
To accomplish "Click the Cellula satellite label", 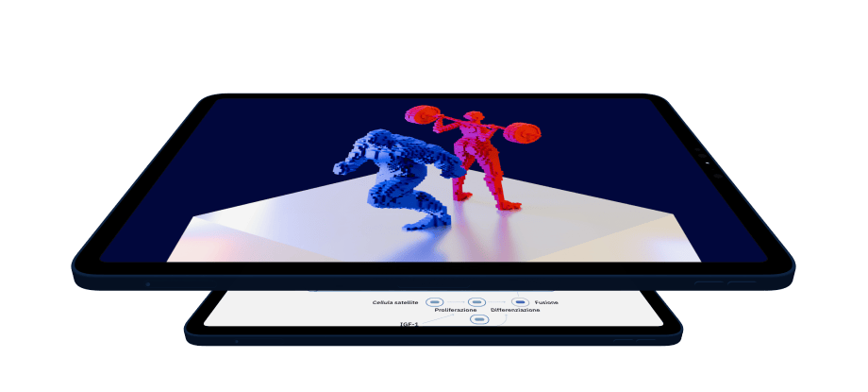I will pyautogui.click(x=395, y=302).
